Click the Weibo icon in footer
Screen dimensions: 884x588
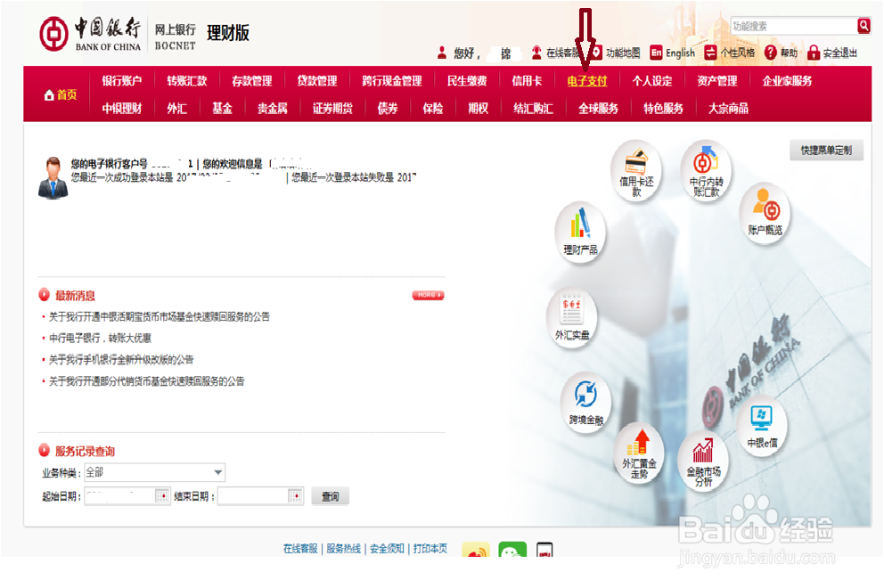tap(476, 549)
